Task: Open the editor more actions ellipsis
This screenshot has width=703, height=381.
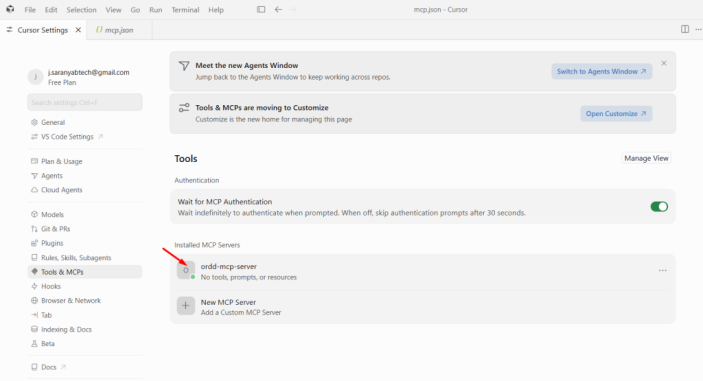Action: [698, 29]
